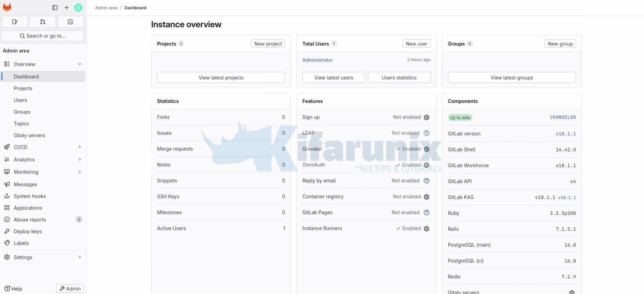The height and width of the screenshot is (294, 644).
Task: Configure the Sign up feature gear
Action: 426,117
